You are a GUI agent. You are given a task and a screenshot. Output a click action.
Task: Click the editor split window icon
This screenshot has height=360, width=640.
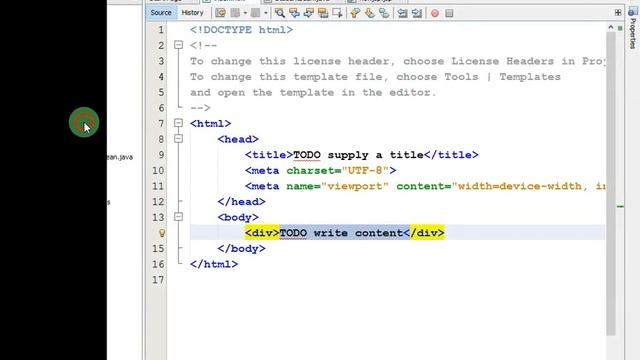(x=618, y=13)
